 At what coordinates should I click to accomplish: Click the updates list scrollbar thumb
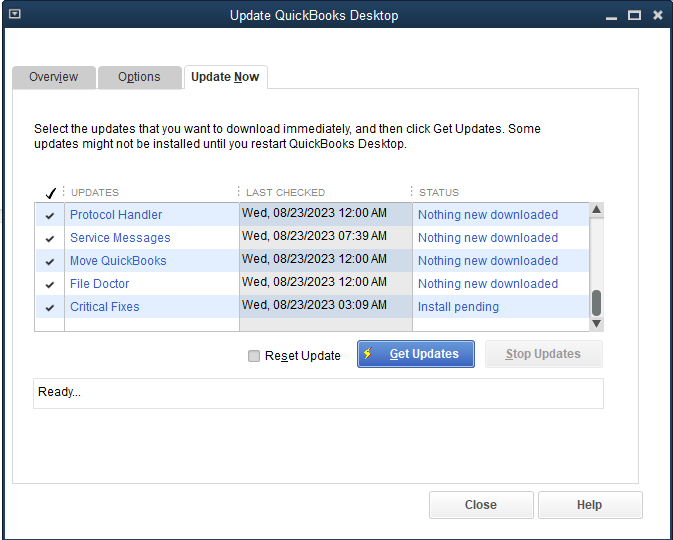[x=596, y=303]
